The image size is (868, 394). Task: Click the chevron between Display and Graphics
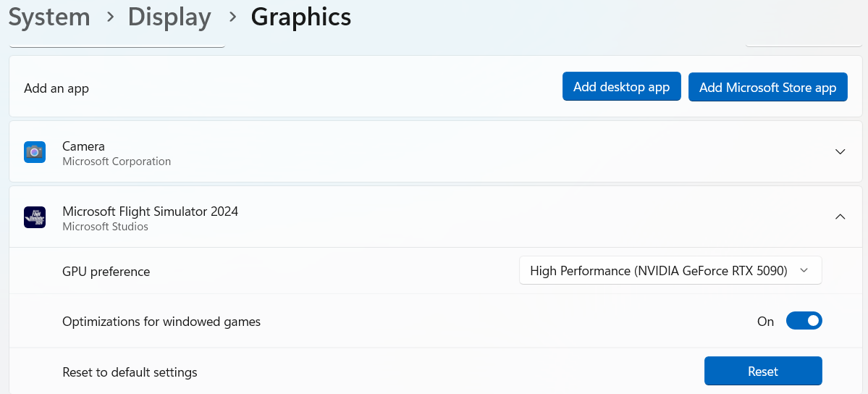pyautogui.click(x=232, y=17)
